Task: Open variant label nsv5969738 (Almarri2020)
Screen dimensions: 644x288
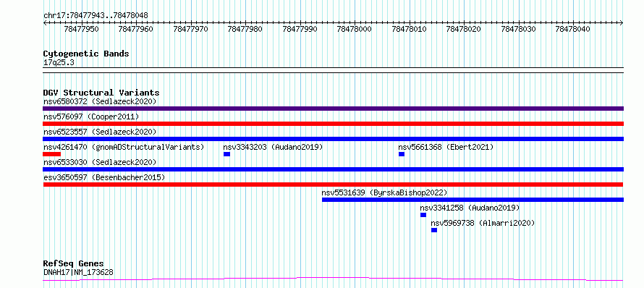Action: tap(483, 223)
